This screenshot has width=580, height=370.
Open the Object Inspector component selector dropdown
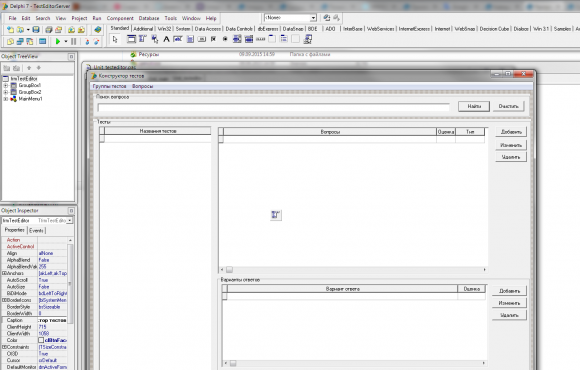point(70,221)
